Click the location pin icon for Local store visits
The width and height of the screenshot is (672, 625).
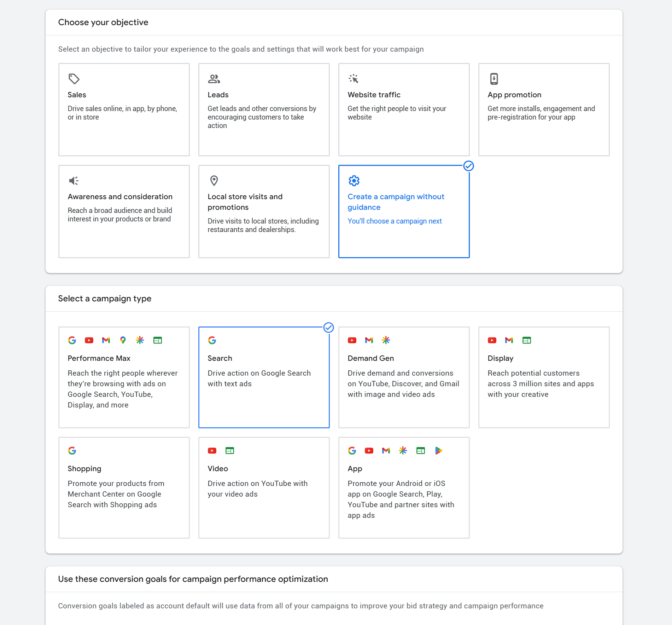pos(214,181)
